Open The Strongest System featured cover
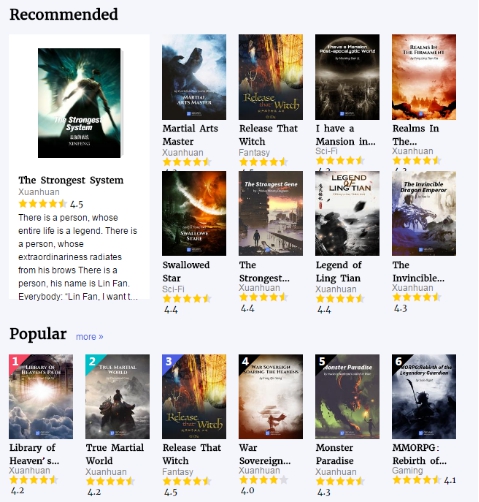Viewport: 479px width, 502px height. 79,103
